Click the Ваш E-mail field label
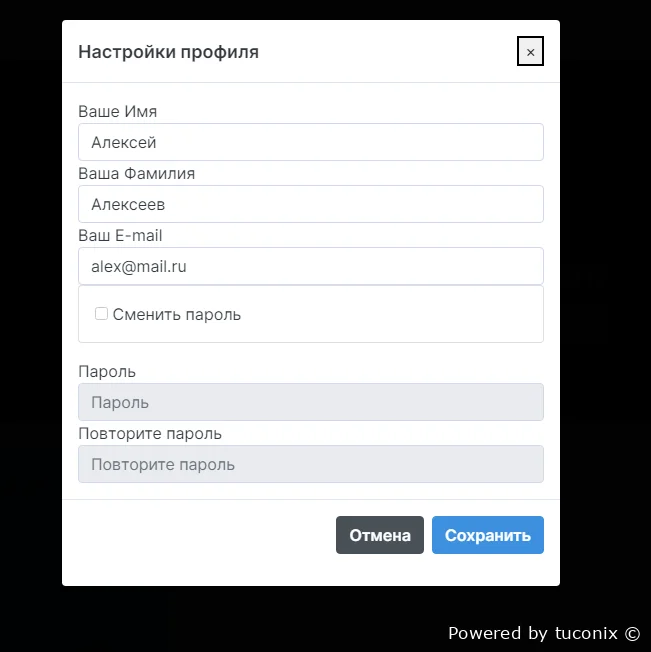The width and height of the screenshot is (651, 652). (x=120, y=235)
